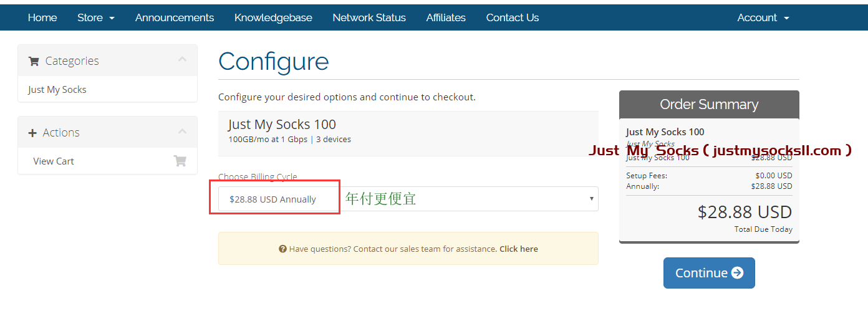Image resolution: width=868 pixels, height=311 pixels.
Task: Click the shopping cart icon in Categories header
Action: coord(34,61)
